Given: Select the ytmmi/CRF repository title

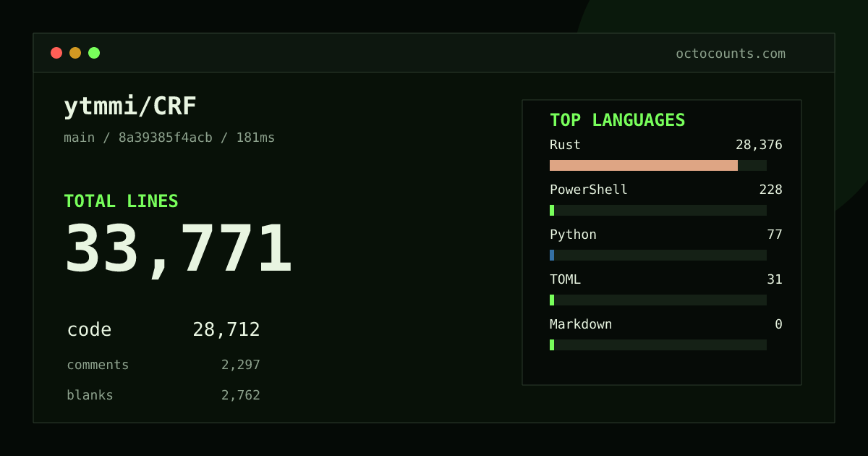Looking at the screenshot, I should pos(130,106).
